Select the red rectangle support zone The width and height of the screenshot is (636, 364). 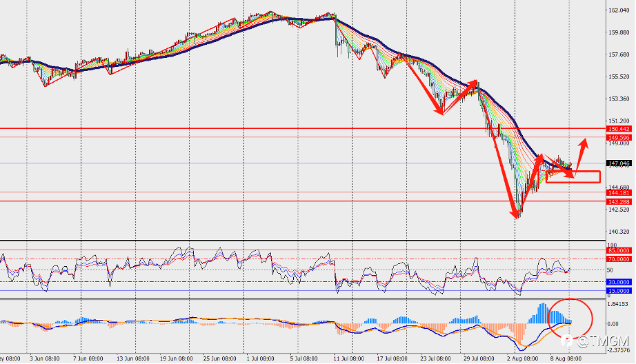(x=573, y=176)
